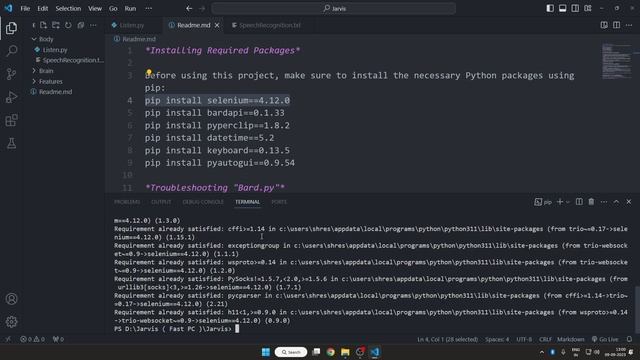This screenshot has height=360, width=640.
Task: Switch to the Listen.py editor tab
Action: pyautogui.click(x=132, y=25)
